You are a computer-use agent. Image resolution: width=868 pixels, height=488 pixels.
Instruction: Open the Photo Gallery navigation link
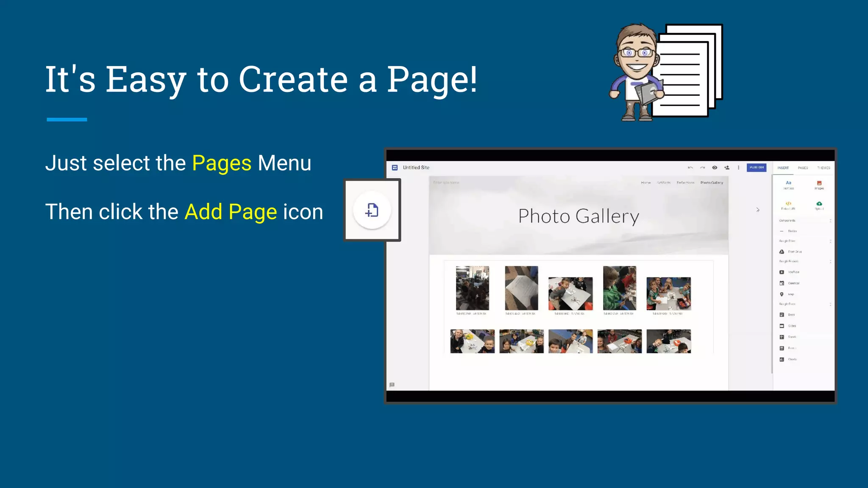[712, 183]
